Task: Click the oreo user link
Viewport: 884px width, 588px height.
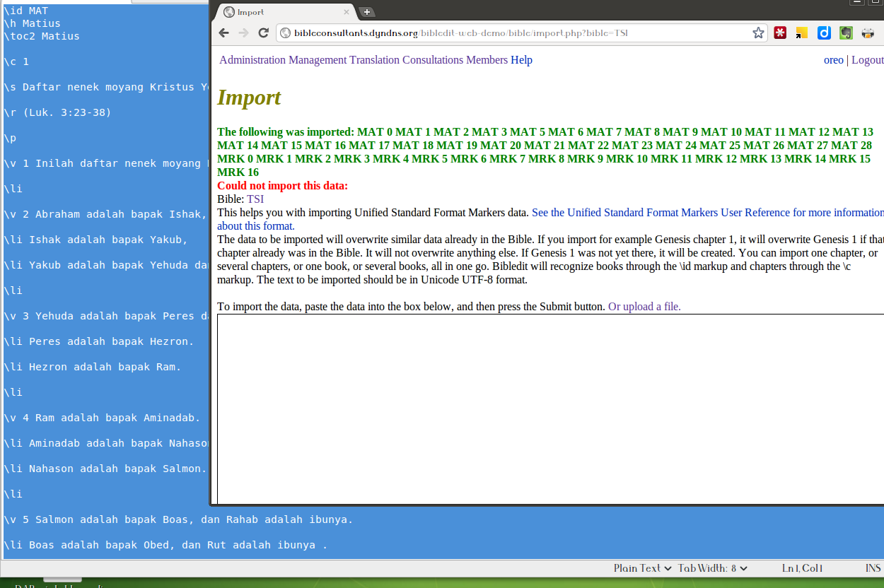Action: point(834,60)
